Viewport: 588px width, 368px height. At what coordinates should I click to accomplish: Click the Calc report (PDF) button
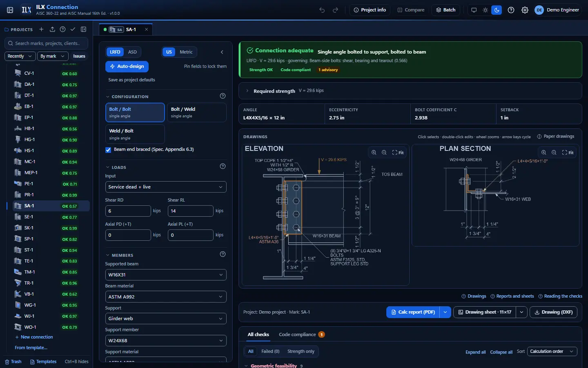[x=413, y=312]
